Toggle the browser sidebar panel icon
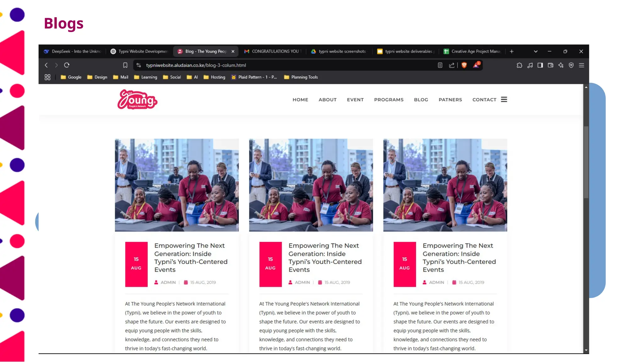This screenshot has height=362, width=644. pyautogui.click(x=540, y=65)
